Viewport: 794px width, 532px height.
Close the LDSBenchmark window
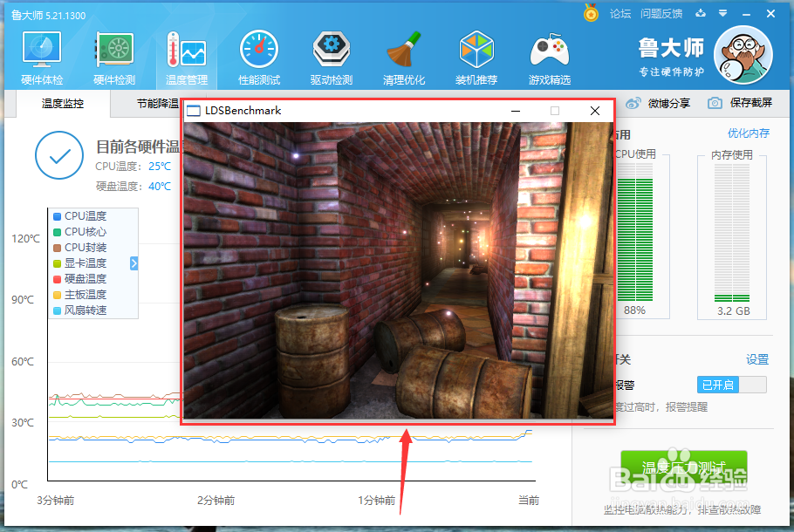point(595,111)
